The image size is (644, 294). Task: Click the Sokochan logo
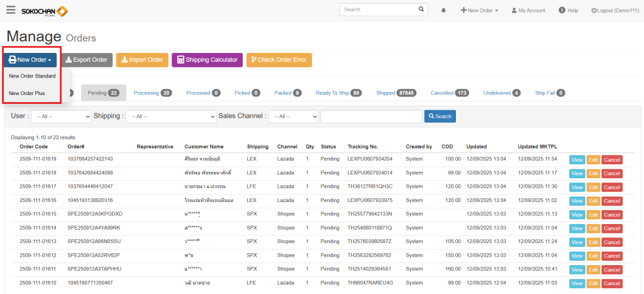click(x=45, y=11)
